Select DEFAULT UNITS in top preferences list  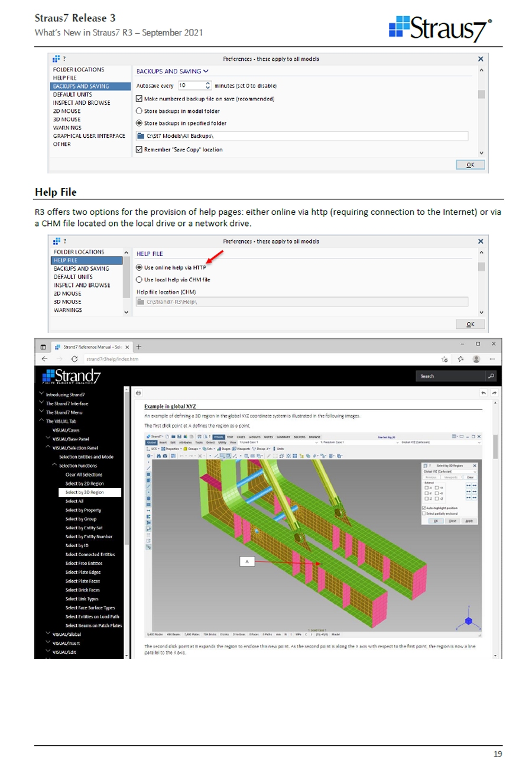point(72,95)
